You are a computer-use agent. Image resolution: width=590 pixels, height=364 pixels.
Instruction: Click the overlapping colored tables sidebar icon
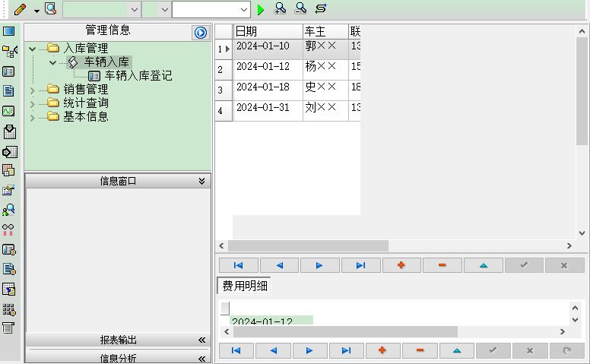8,170
